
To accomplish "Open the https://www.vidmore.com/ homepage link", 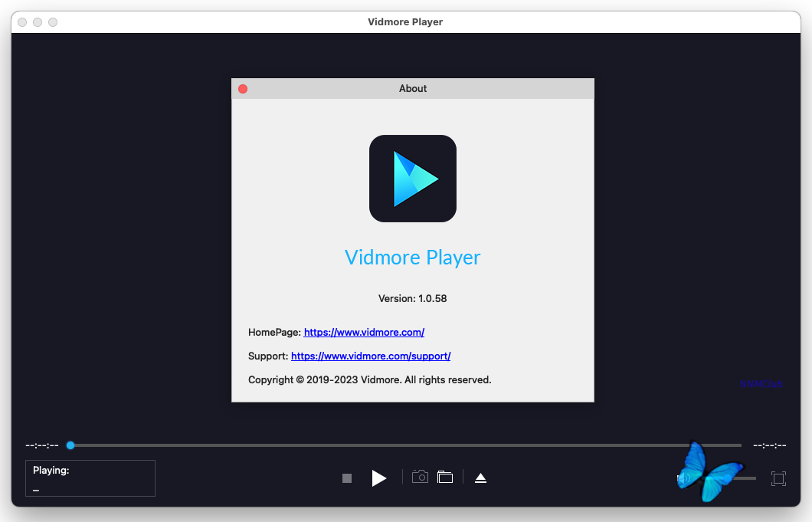I will click(x=364, y=332).
